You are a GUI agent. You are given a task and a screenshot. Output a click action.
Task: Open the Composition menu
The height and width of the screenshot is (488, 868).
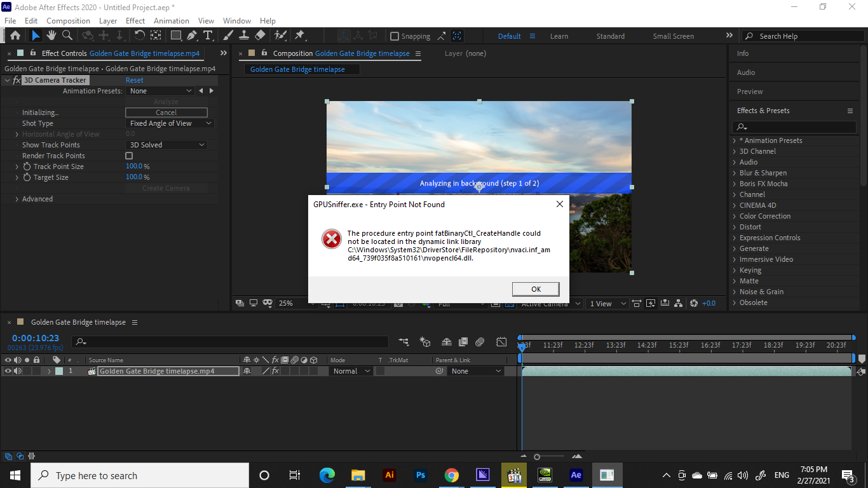pos(68,20)
